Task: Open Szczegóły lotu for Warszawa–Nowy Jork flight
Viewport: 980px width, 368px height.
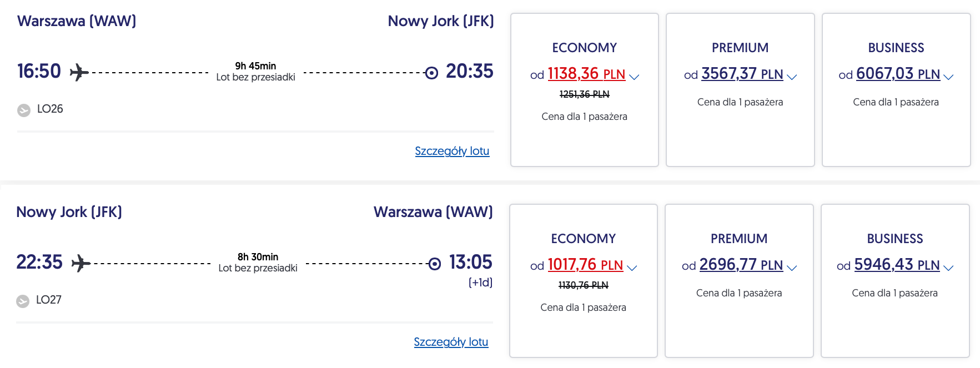Action: tap(452, 151)
